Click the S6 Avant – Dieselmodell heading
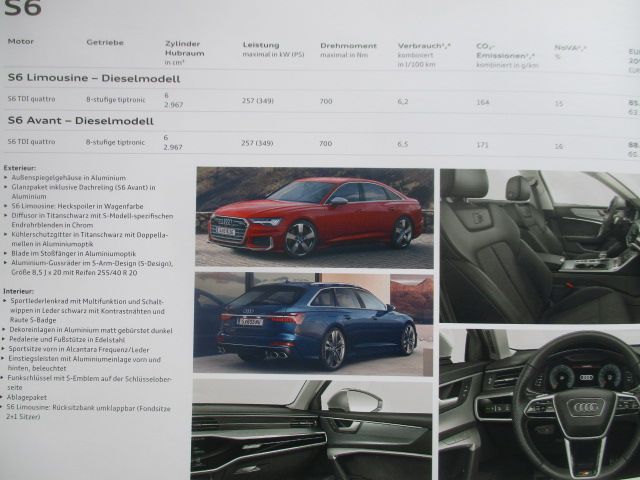 pyautogui.click(x=80, y=121)
